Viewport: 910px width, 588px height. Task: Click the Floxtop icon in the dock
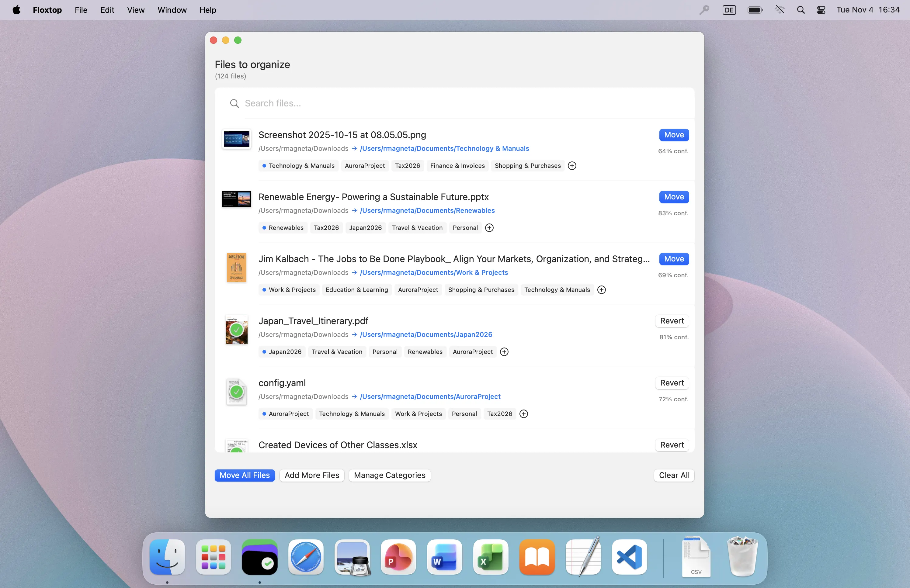259,557
